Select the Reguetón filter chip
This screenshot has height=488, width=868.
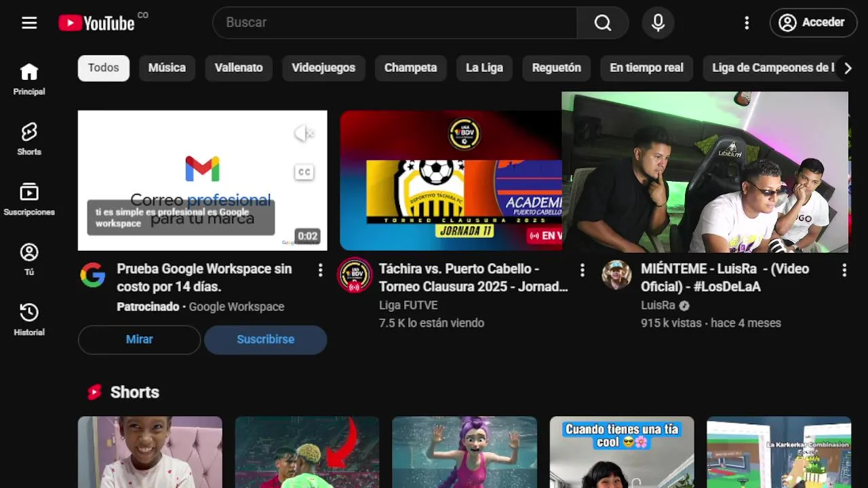pyautogui.click(x=557, y=68)
